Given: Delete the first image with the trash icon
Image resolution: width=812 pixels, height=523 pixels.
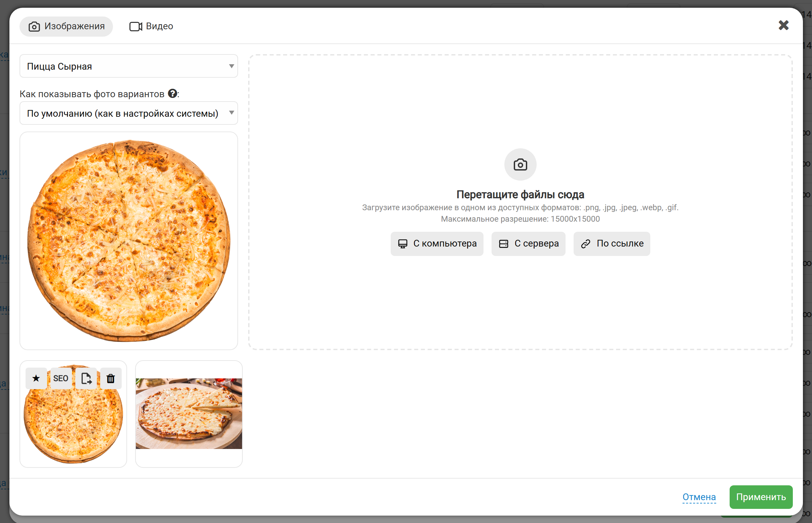Looking at the screenshot, I should click(111, 378).
